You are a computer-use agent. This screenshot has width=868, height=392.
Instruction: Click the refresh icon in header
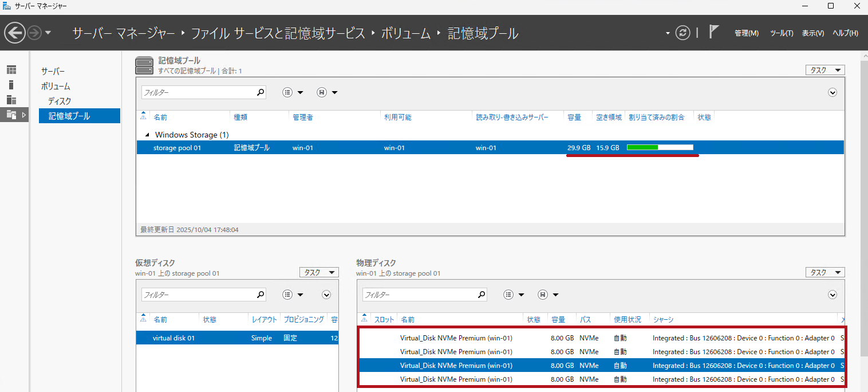pyautogui.click(x=682, y=33)
